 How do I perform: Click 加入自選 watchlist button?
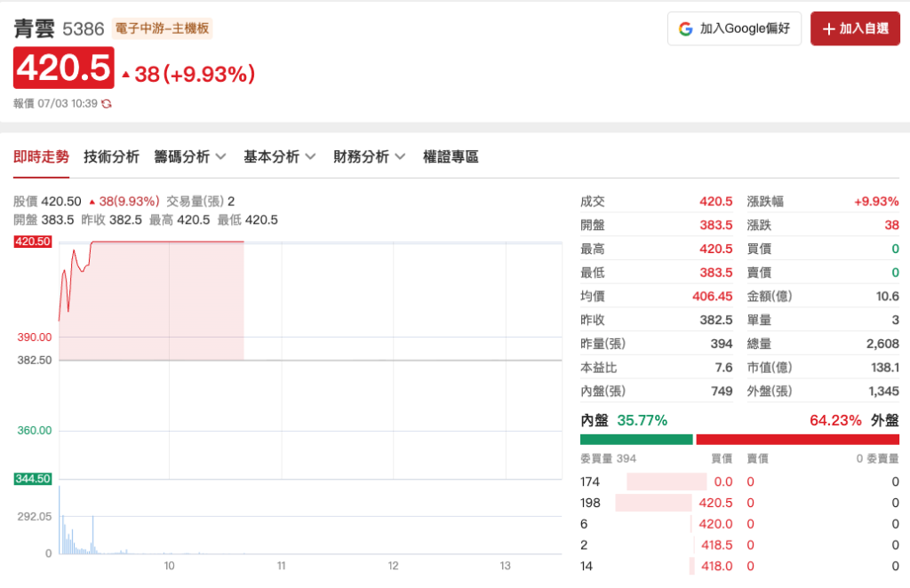click(855, 28)
